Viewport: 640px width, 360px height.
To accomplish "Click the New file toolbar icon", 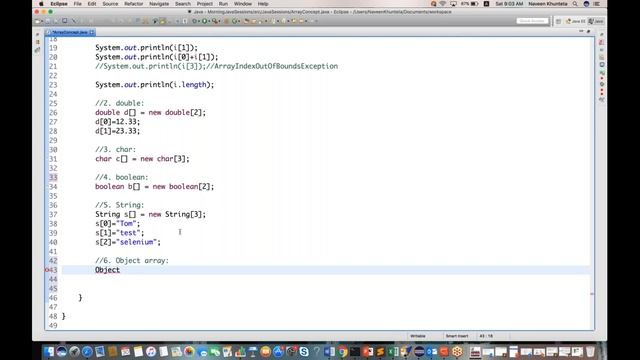I will (38, 21).
